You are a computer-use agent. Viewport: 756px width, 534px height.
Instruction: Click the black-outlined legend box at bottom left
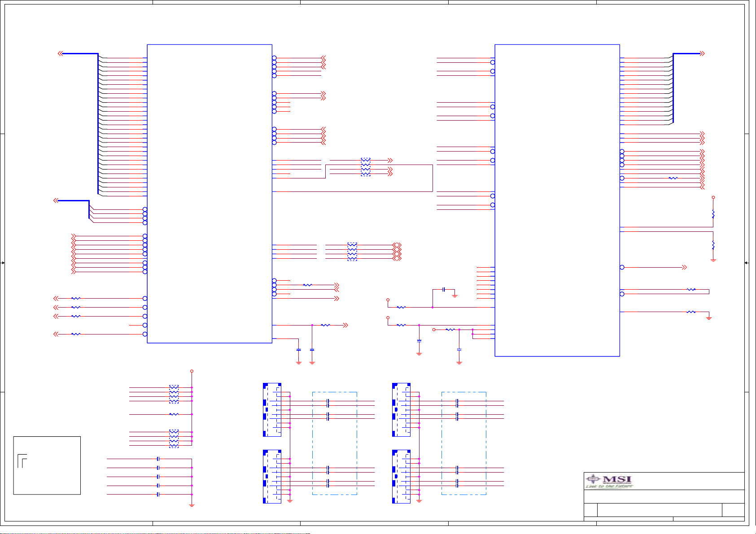coord(47,465)
